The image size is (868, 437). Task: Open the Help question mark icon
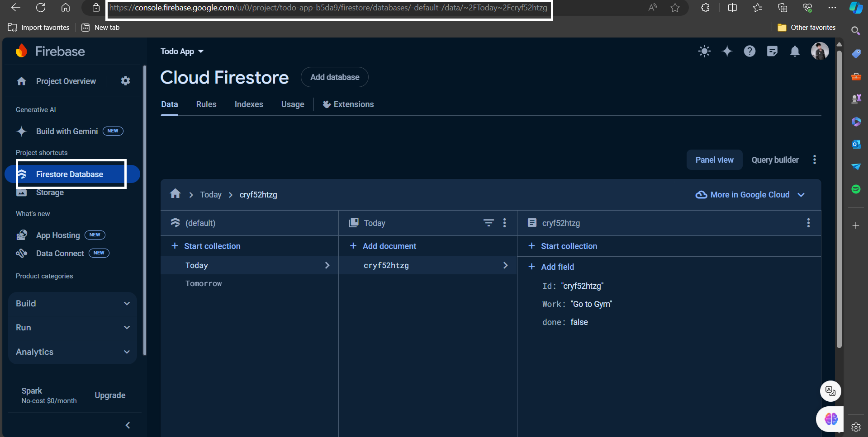[x=749, y=51]
